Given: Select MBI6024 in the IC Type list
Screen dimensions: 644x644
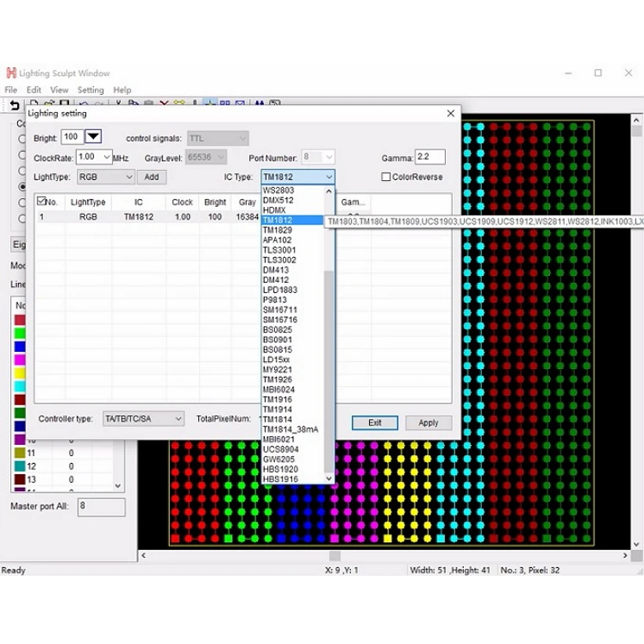Looking at the screenshot, I should tap(293, 389).
